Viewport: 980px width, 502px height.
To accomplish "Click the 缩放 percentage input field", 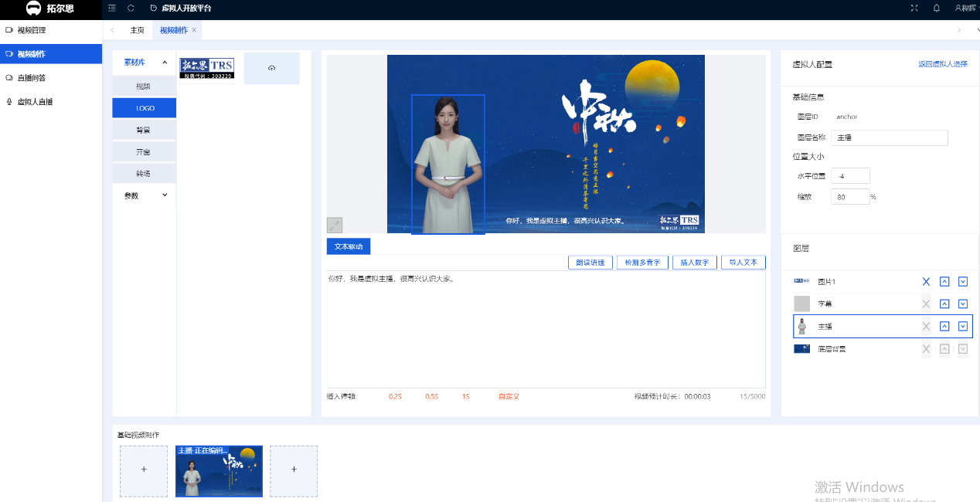I will point(849,197).
